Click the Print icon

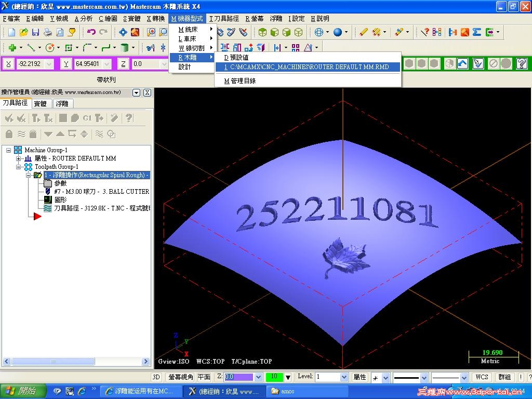48,32
